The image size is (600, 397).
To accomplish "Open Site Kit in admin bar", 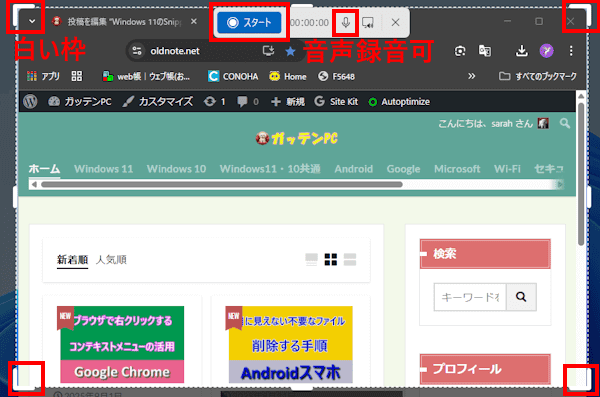I will 336,101.
